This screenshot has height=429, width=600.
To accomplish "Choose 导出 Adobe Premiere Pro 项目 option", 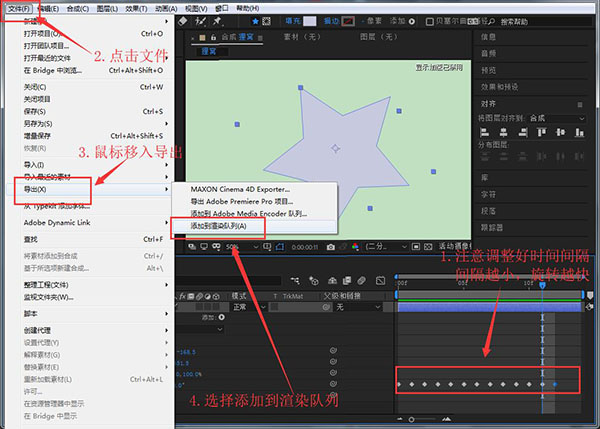I will pos(254,201).
